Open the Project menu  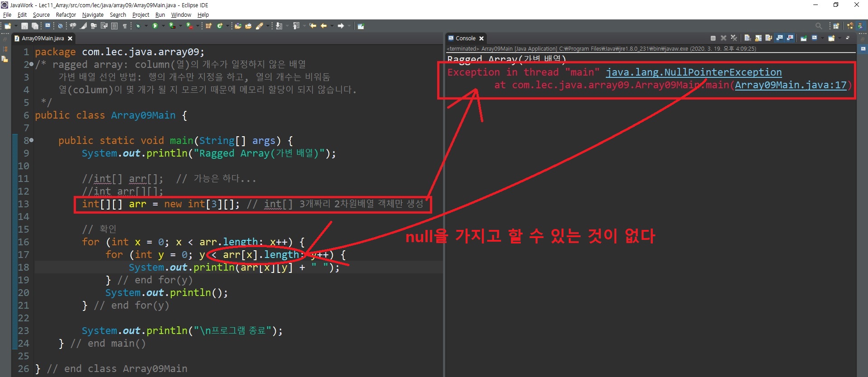click(141, 15)
